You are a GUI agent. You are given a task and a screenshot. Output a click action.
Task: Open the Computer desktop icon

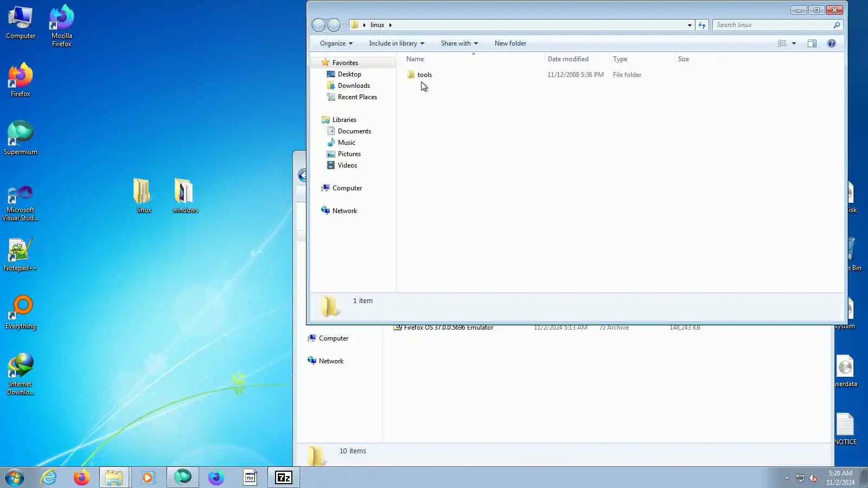click(x=21, y=23)
